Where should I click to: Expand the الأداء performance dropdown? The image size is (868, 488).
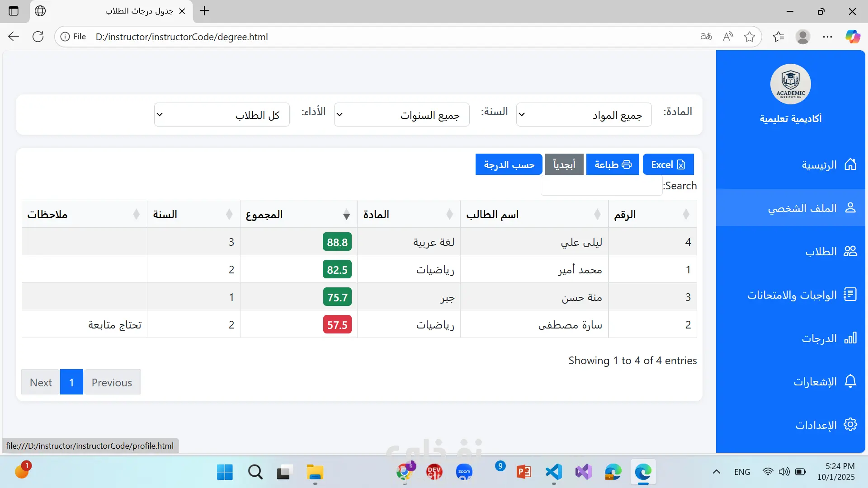(x=222, y=115)
